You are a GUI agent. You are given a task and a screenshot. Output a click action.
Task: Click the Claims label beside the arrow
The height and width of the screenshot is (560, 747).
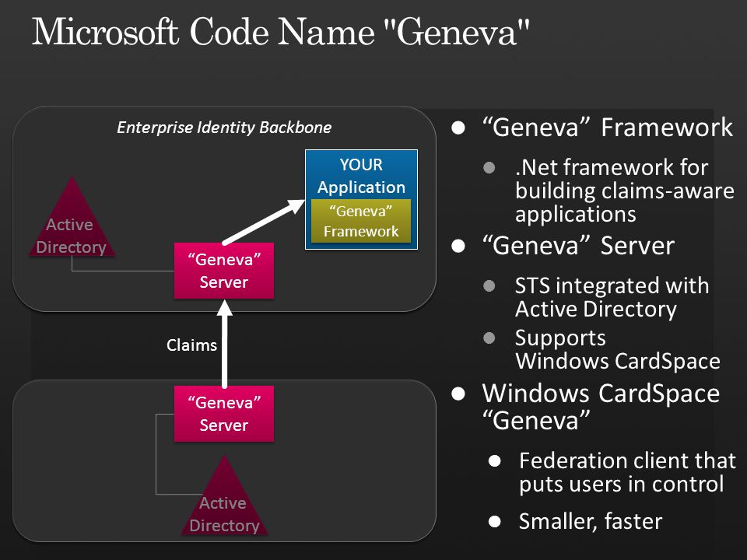pos(191,345)
